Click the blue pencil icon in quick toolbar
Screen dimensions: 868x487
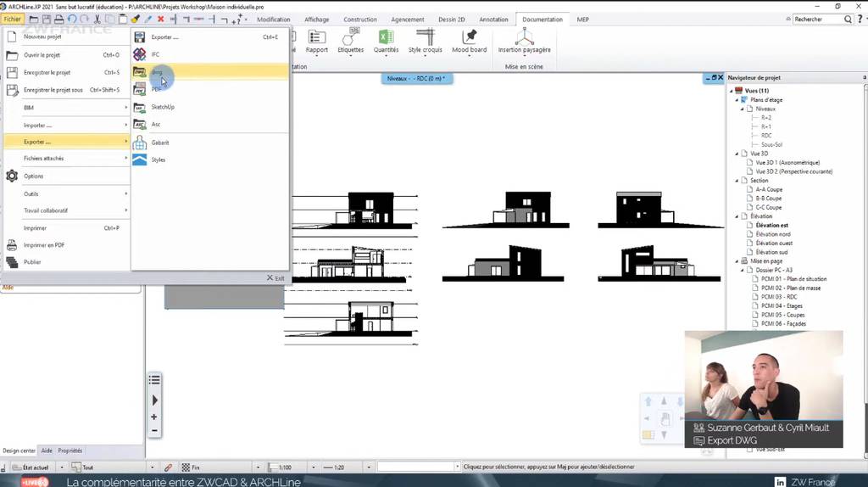click(x=147, y=20)
